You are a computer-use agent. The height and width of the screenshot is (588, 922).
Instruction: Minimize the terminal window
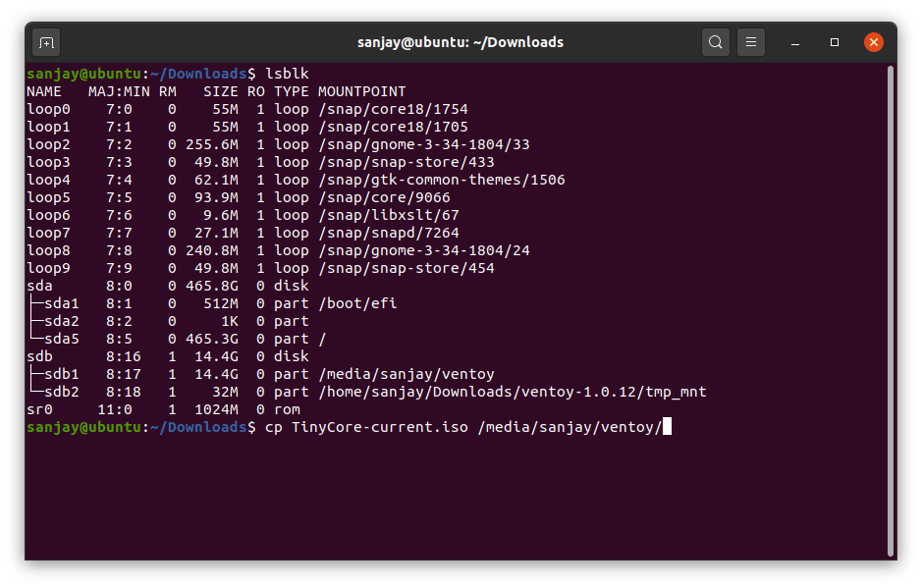[795, 42]
